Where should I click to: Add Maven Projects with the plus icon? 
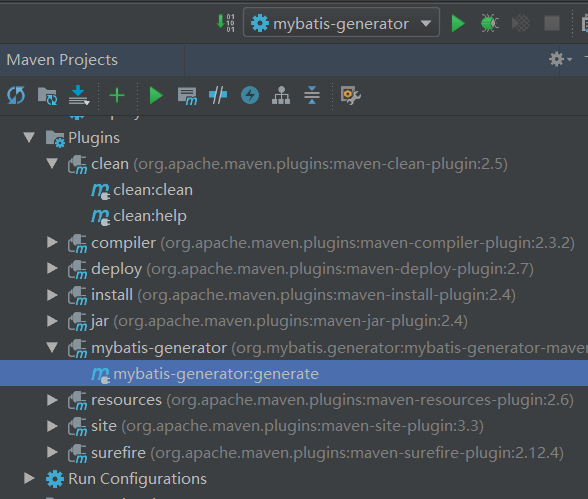(117, 95)
